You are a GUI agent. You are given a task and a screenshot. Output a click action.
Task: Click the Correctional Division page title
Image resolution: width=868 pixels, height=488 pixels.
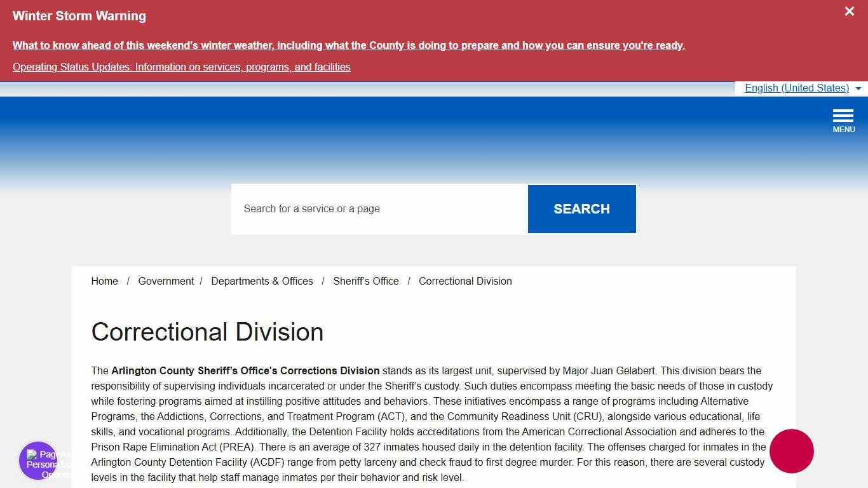point(207,332)
